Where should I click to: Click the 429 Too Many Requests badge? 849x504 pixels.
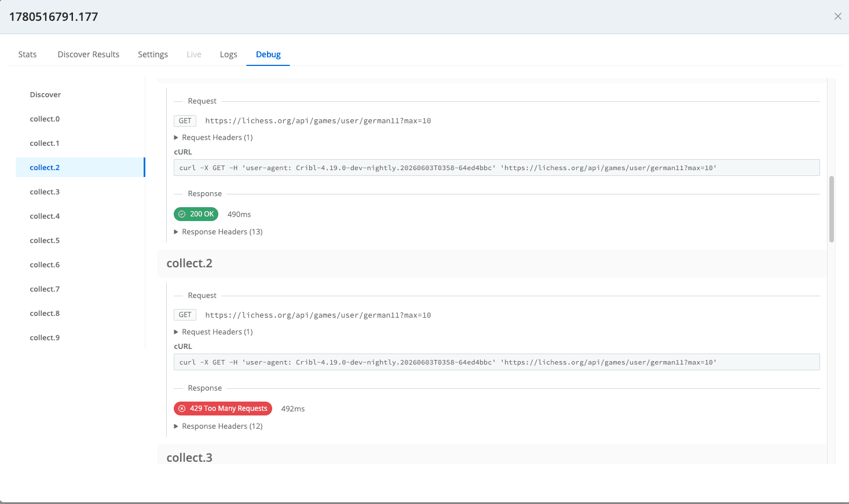(223, 409)
